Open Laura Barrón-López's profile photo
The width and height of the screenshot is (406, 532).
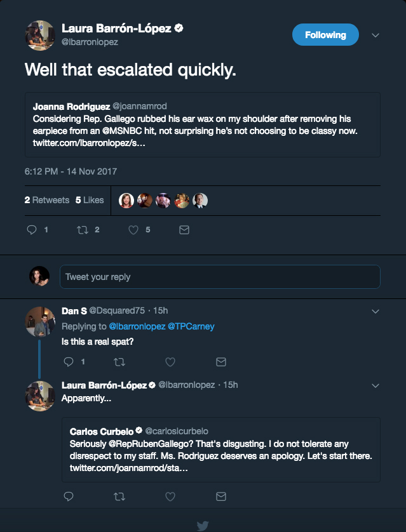(x=39, y=35)
